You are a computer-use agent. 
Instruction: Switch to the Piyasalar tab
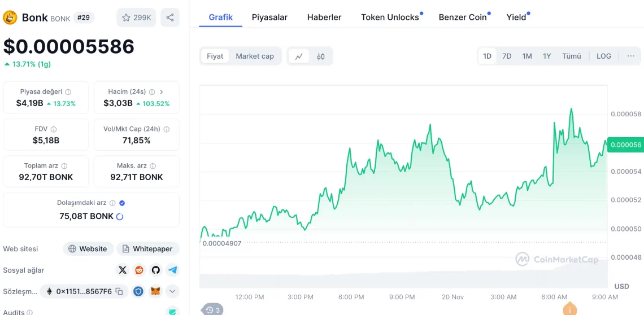[x=269, y=17]
